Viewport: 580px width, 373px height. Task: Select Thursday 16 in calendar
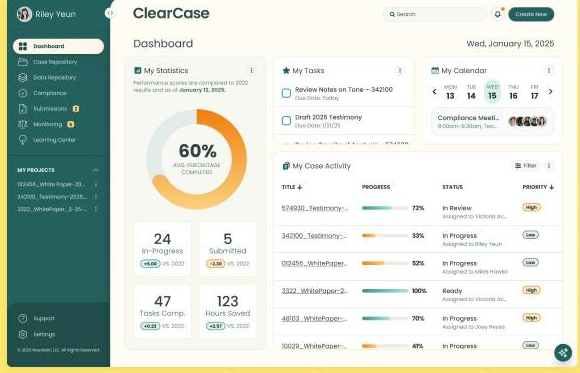[x=513, y=92]
